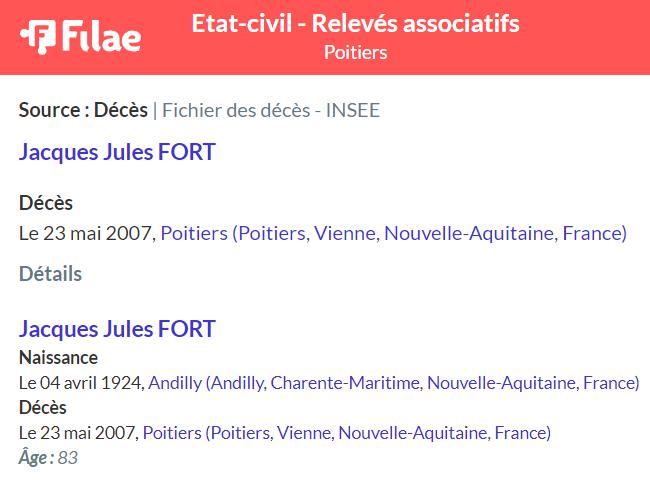Screen dimensions: 650x488
Task: Open the Andilly, Charente-Maritime birthplace link
Action: tap(394, 383)
